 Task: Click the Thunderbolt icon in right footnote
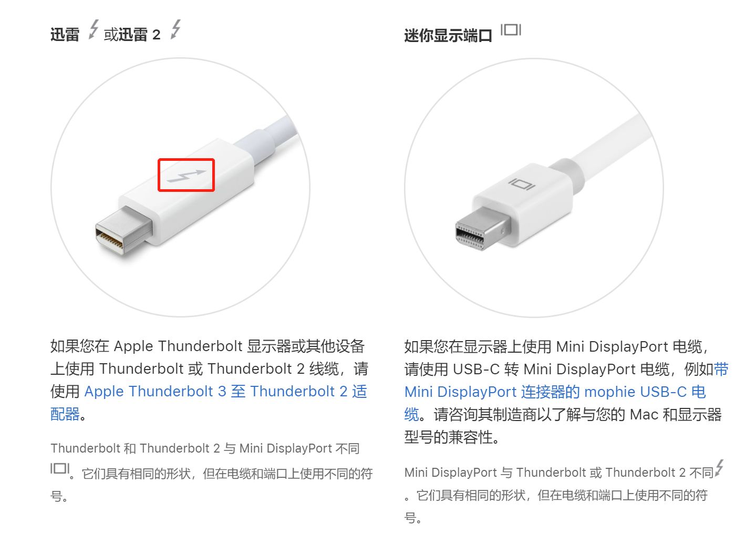pos(719,468)
